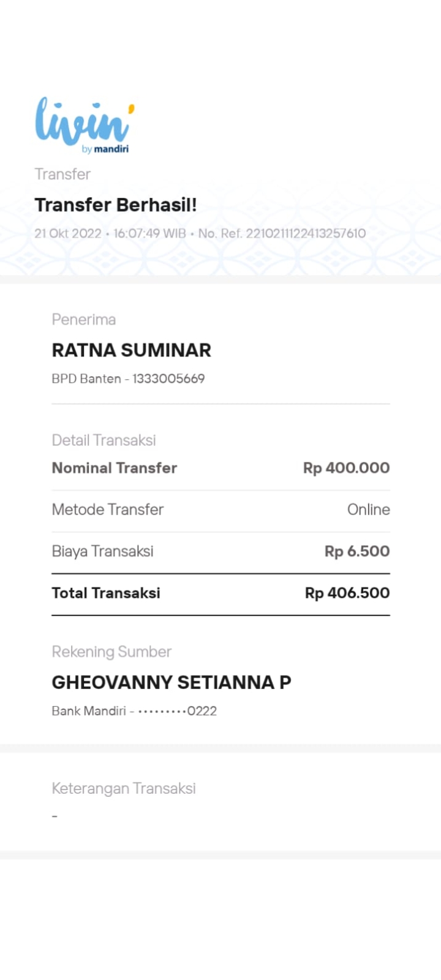Click the Rekening Sumber section label
This screenshot has height=980, width=441.
point(111,651)
